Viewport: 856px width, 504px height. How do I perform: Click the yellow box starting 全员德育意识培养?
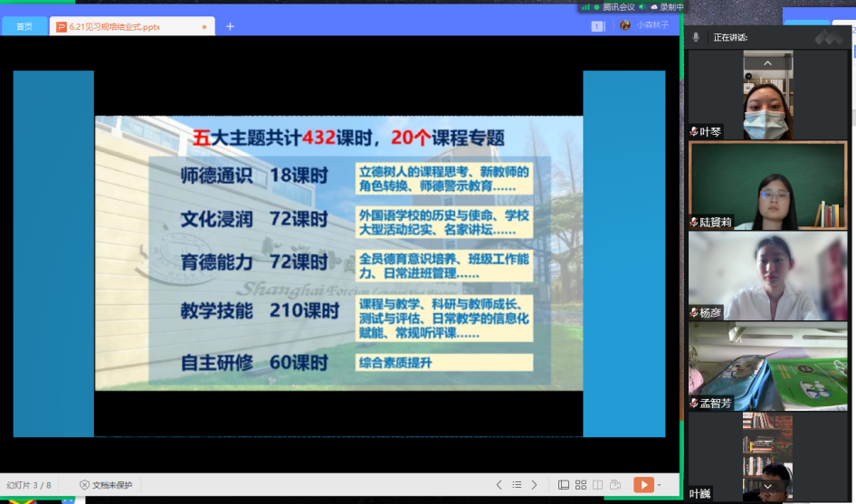coord(443,265)
